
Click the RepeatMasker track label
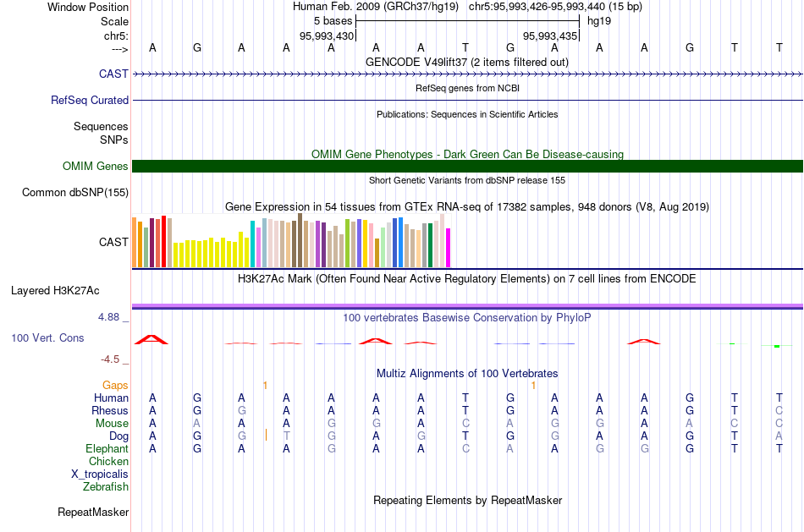click(93, 512)
